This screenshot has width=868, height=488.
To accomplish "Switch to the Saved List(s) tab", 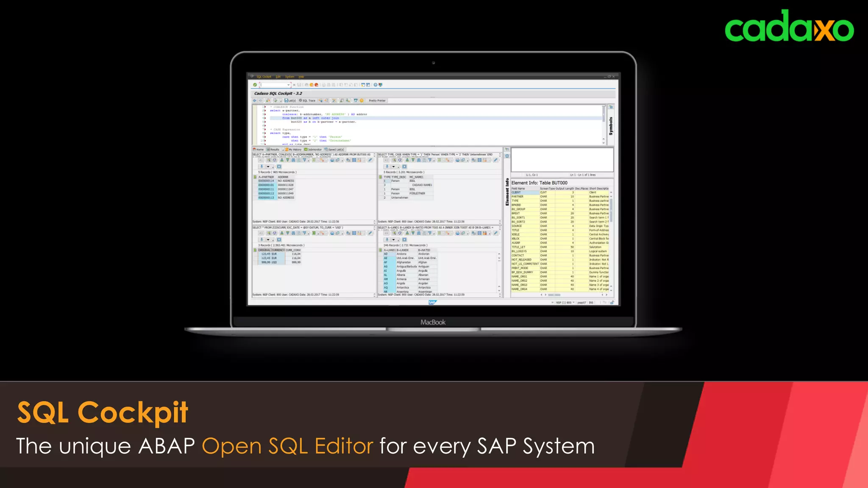I will point(335,150).
